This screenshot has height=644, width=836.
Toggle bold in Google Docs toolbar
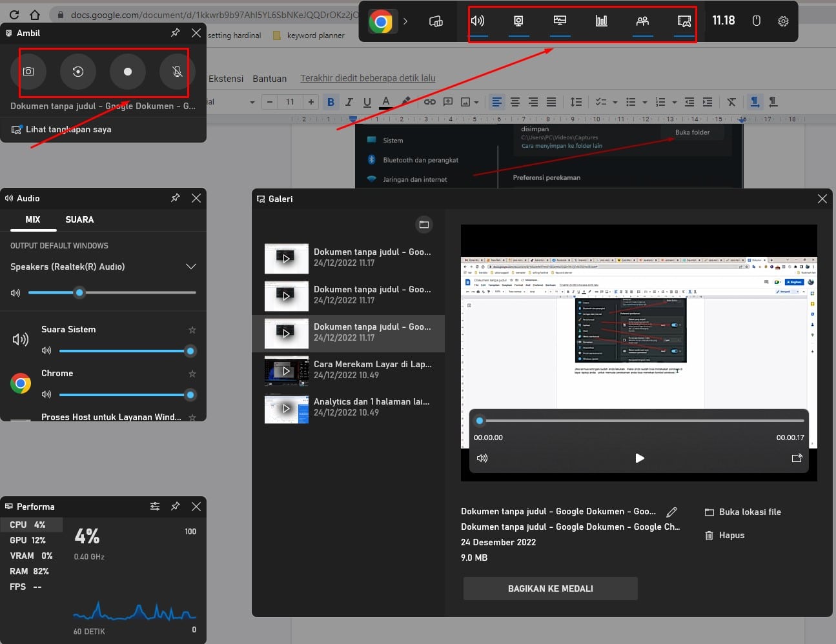click(x=331, y=102)
